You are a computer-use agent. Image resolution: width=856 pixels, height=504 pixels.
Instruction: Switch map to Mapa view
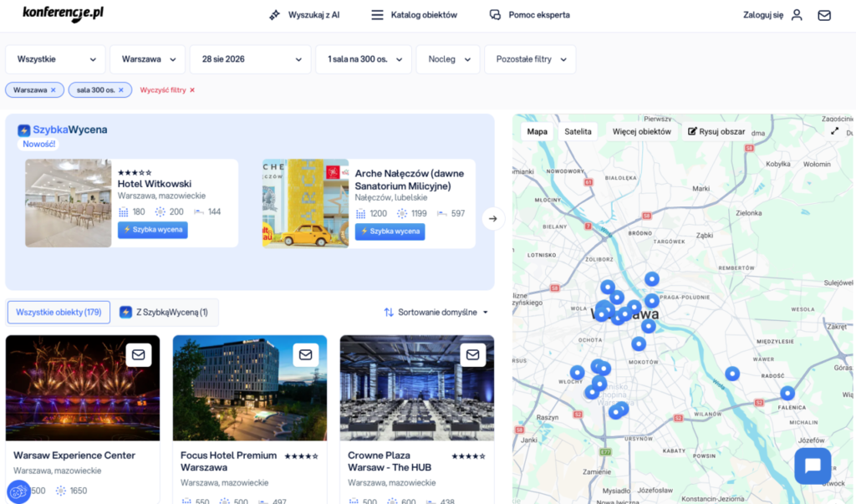tap(538, 131)
